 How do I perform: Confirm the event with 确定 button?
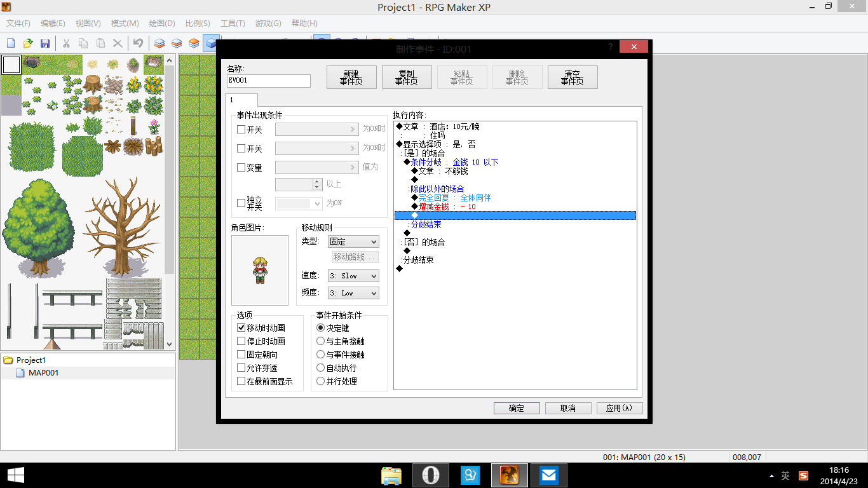(517, 408)
